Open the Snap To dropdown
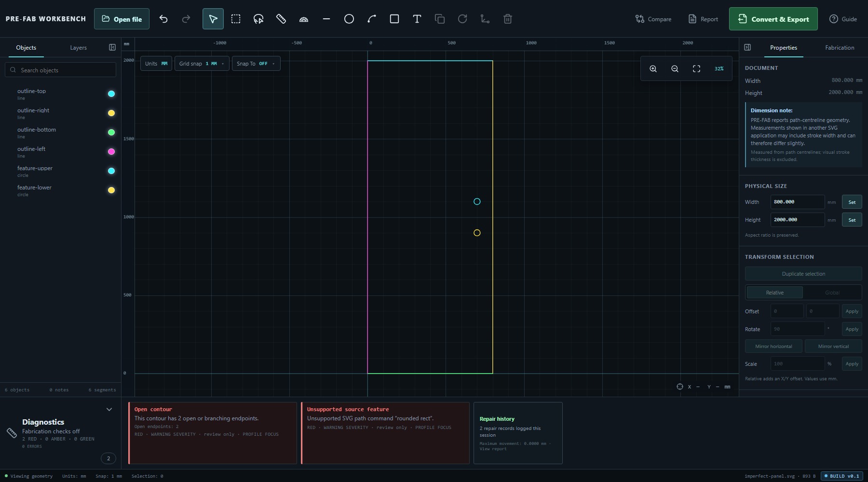Viewport: 868px width, 482px height. [x=256, y=64]
